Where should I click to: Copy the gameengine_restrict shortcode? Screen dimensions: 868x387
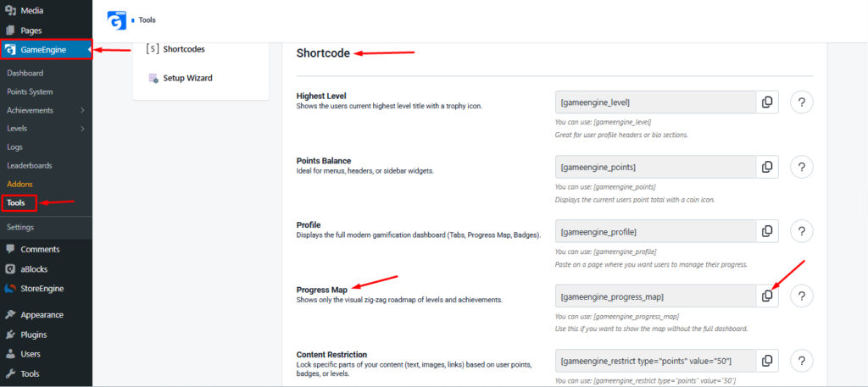point(767,361)
